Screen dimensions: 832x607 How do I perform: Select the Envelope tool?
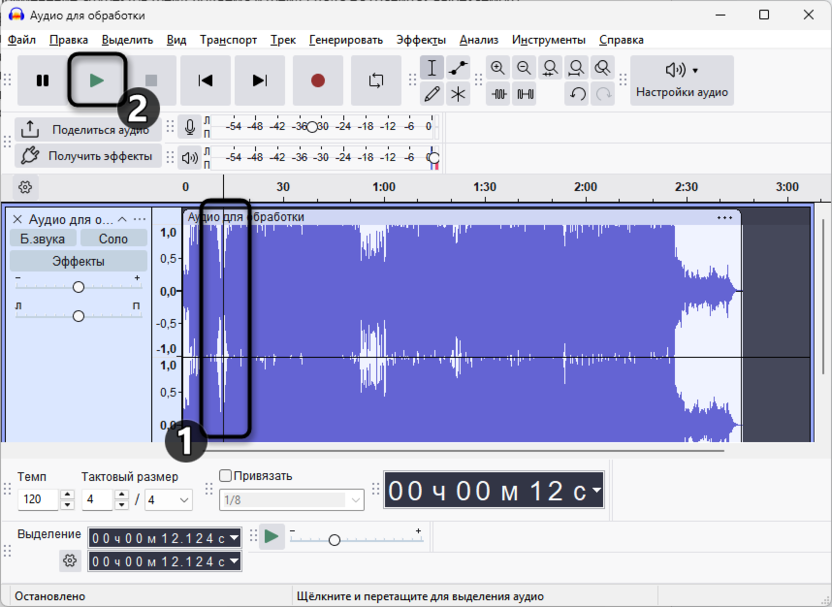pyautogui.click(x=458, y=68)
